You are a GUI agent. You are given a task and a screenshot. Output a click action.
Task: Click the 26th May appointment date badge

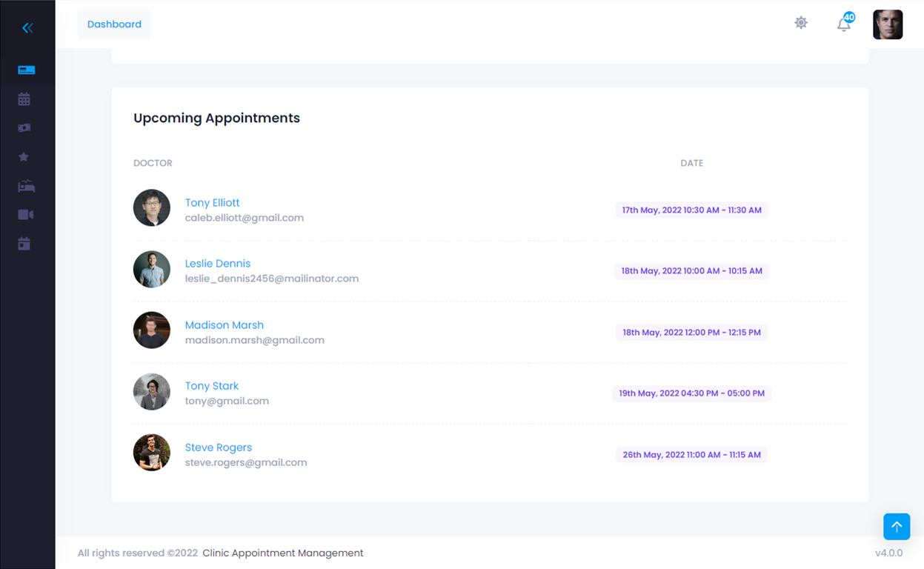tap(691, 455)
